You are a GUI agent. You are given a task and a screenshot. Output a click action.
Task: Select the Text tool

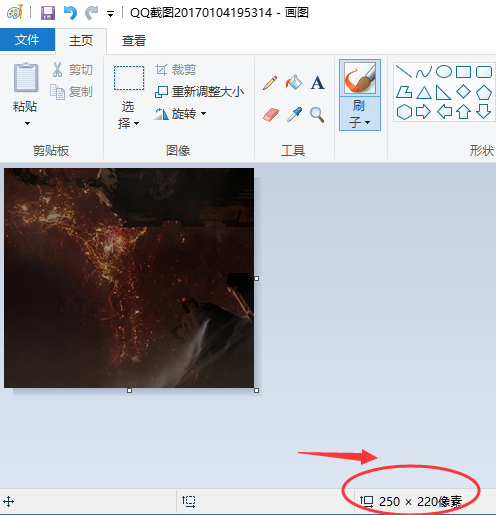[317, 83]
